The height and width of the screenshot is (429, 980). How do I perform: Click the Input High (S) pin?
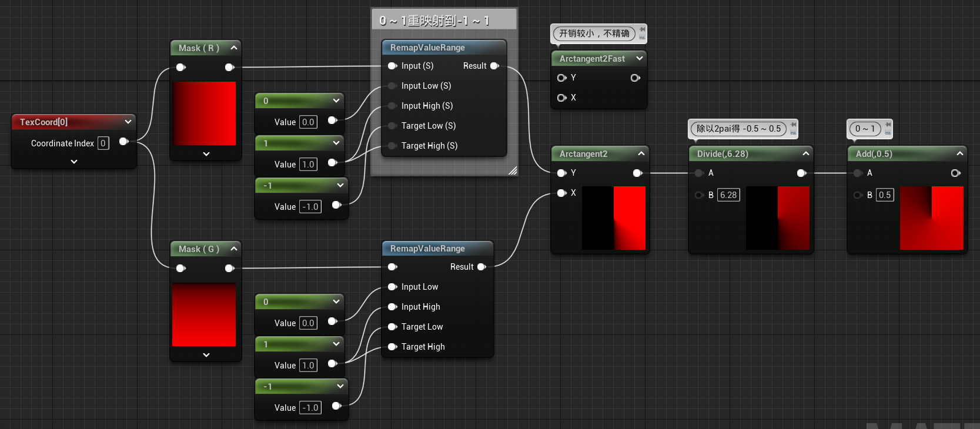coord(393,106)
